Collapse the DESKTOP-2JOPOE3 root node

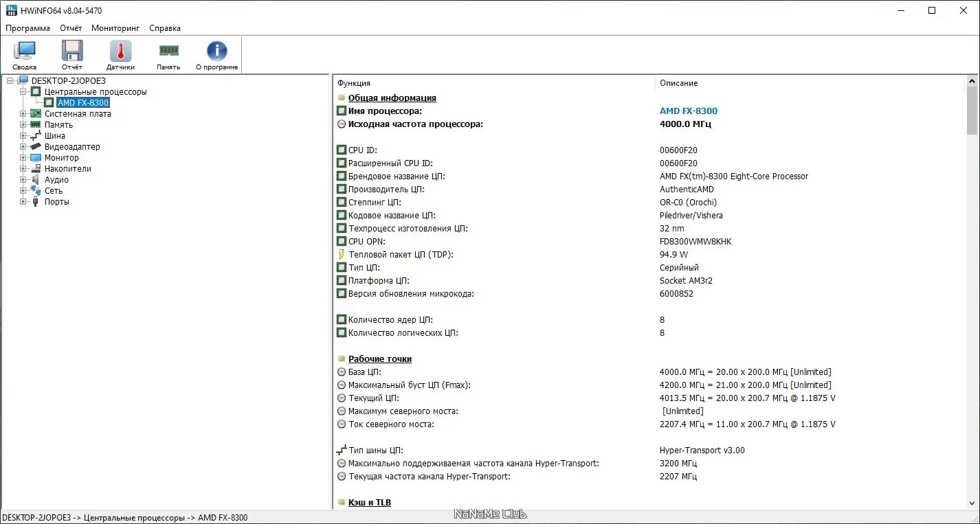point(10,81)
